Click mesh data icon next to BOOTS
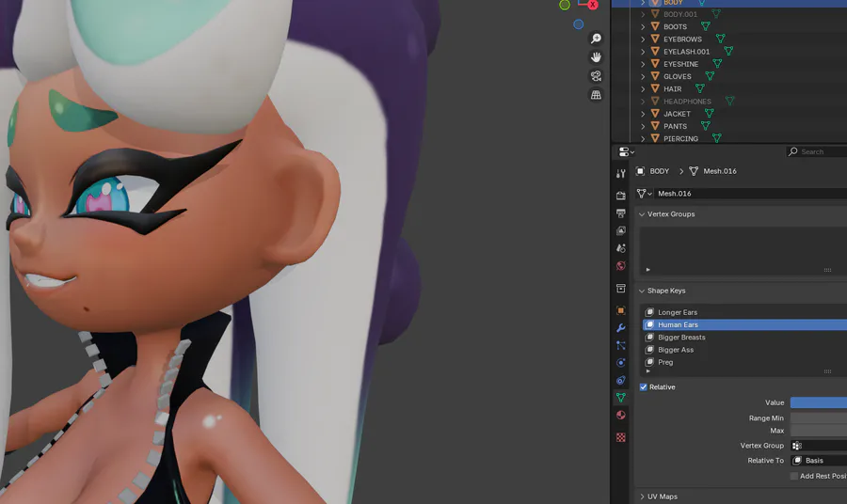 706,26
